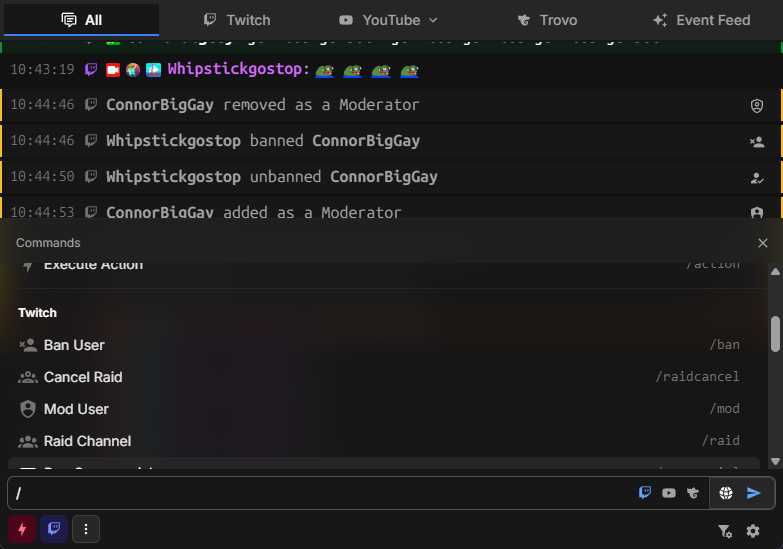This screenshot has width=783, height=549.
Task: Click ConnorBigGay in removed as Moderator event
Action: point(160,105)
